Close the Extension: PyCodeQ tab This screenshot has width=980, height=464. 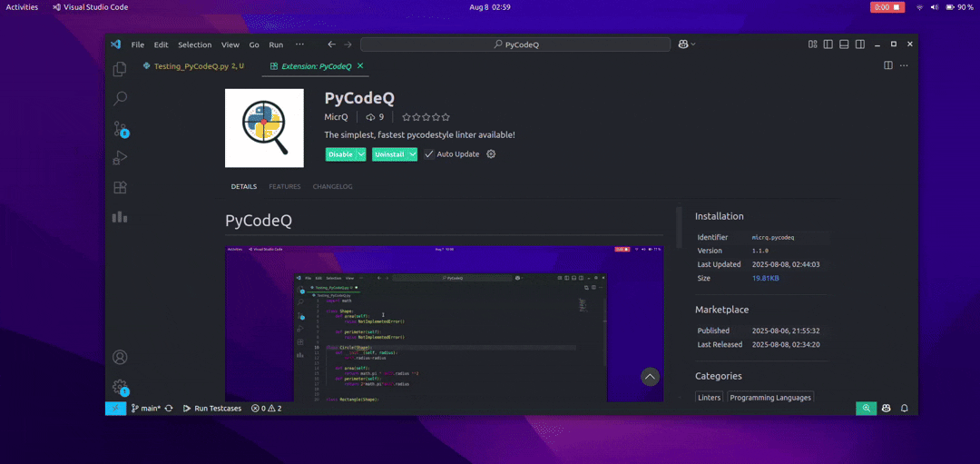tap(360, 65)
